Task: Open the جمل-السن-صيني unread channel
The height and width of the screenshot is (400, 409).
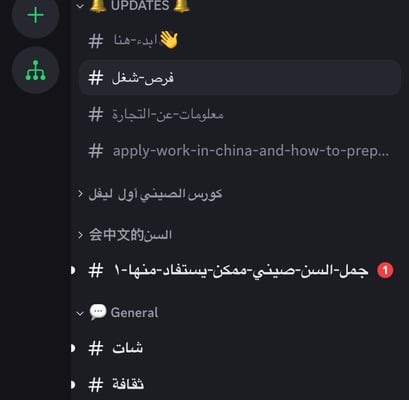Action: (240, 270)
